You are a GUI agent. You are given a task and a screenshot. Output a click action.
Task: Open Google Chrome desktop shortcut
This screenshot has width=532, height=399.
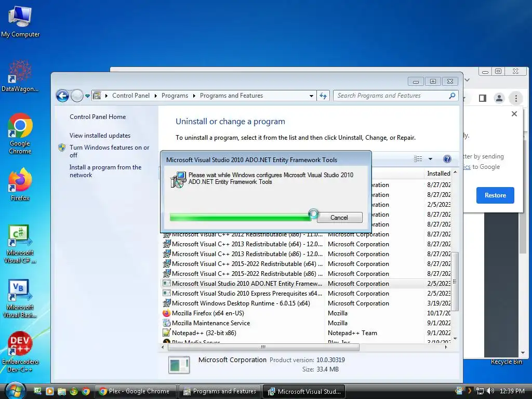pyautogui.click(x=20, y=134)
